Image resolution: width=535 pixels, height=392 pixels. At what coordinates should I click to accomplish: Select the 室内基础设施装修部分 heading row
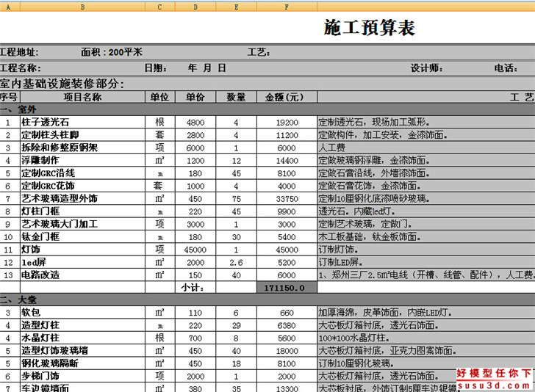click(x=267, y=84)
